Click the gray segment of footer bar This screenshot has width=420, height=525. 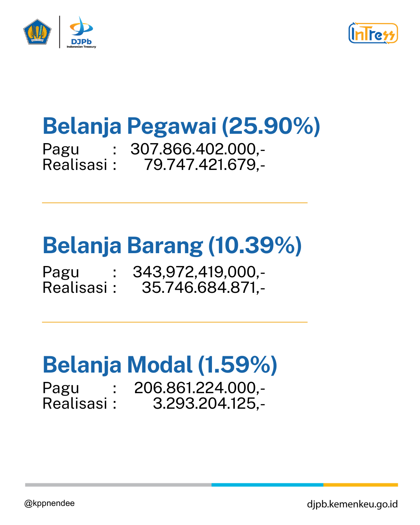click(118, 485)
